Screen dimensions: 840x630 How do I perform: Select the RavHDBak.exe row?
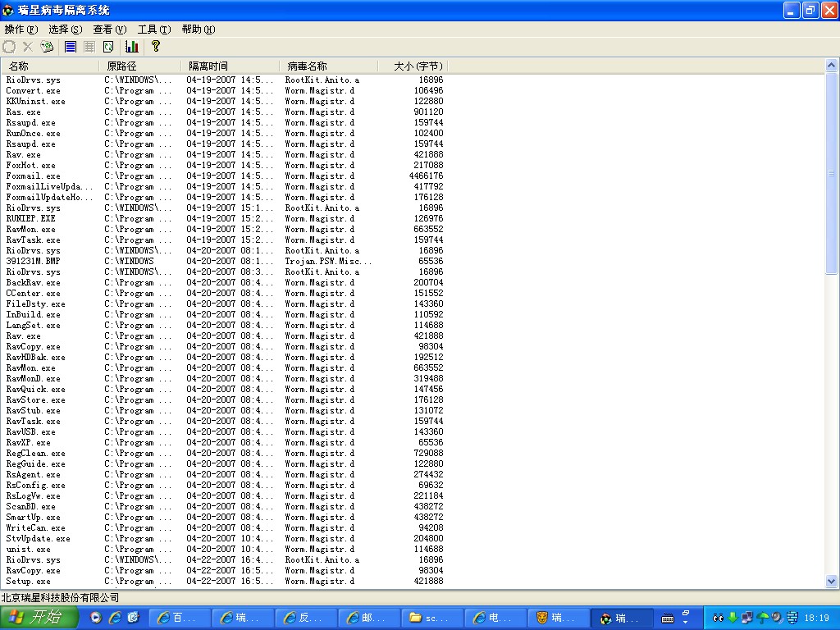coord(225,357)
